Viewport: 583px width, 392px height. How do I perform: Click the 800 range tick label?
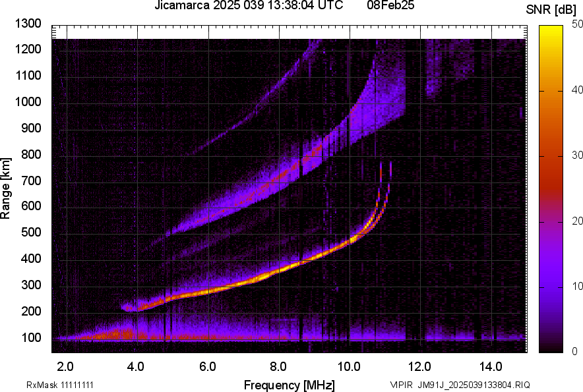31,154
